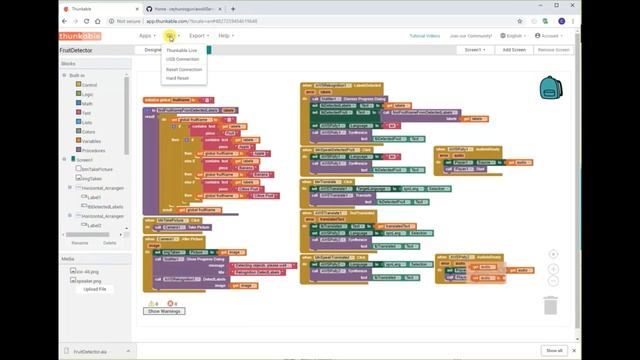The height and width of the screenshot is (360, 640).
Task: Open FruitDetector.aia download options arrow
Action: (x=128, y=351)
